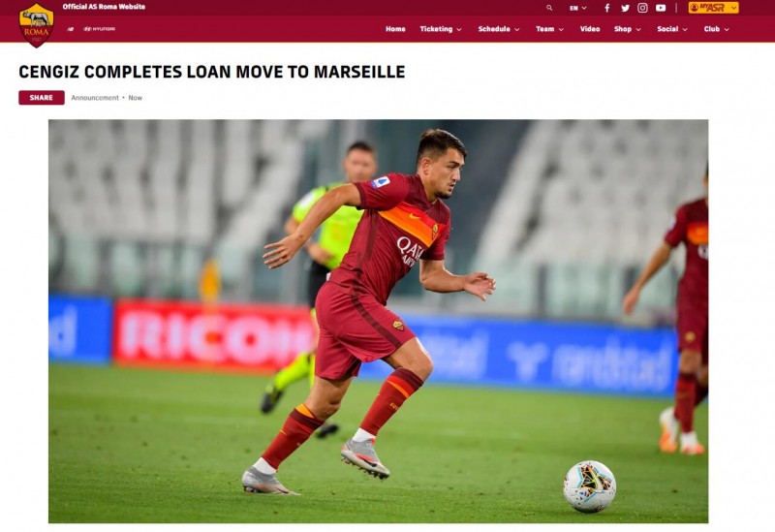Viewport: 775px width, 532px height.
Task: Click the red SHARE button
Action: pos(42,98)
